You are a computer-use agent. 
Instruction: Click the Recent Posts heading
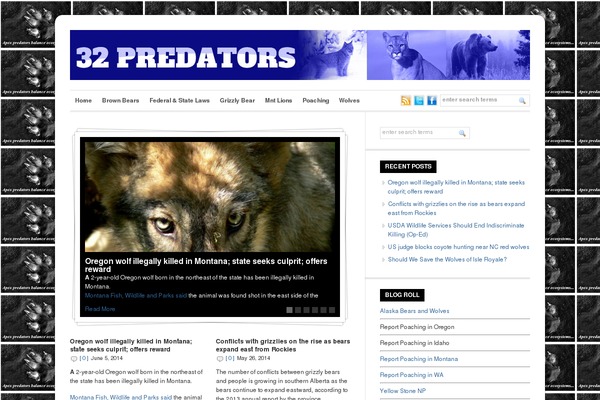[408, 167]
